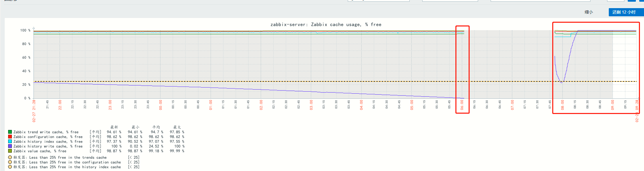This screenshot has width=644, height=171.
Task: Click the 最大 column header
Action: (x=177, y=127)
